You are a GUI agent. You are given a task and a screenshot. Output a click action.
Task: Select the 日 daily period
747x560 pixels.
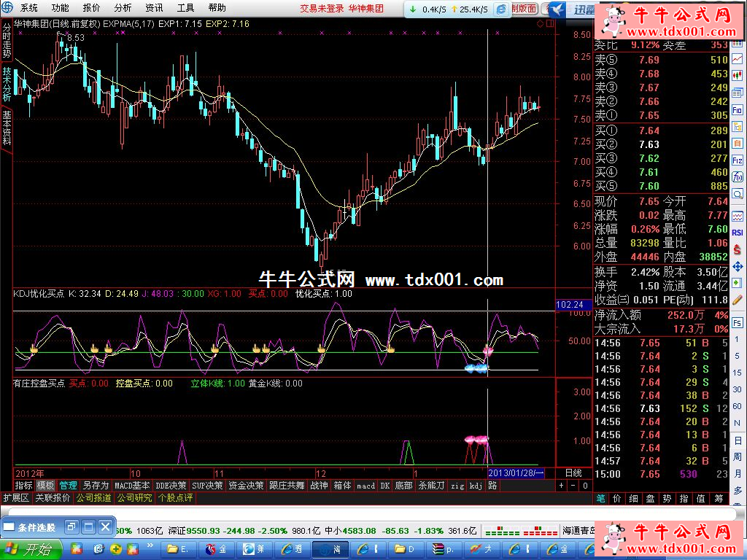[738, 440]
